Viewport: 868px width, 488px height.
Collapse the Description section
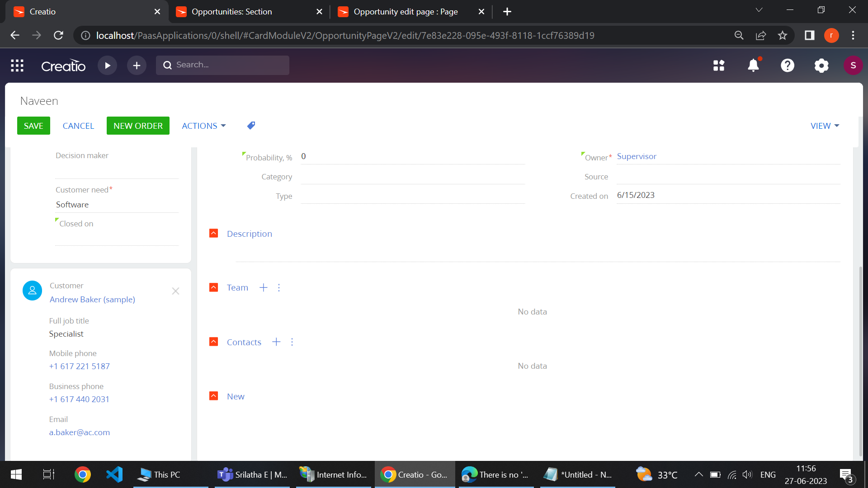pos(213,233)
